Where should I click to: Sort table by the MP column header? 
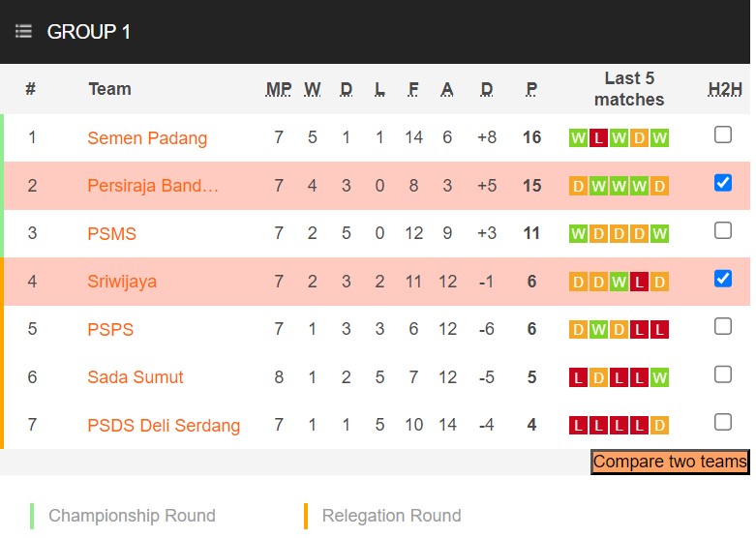click(279, 89)
